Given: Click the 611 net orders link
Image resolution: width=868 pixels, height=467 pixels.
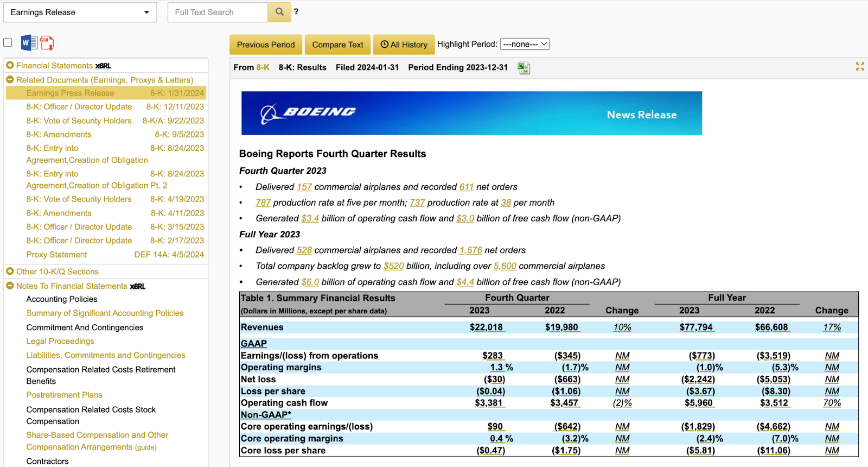Looking at the screenshot, I should [467, 187].
